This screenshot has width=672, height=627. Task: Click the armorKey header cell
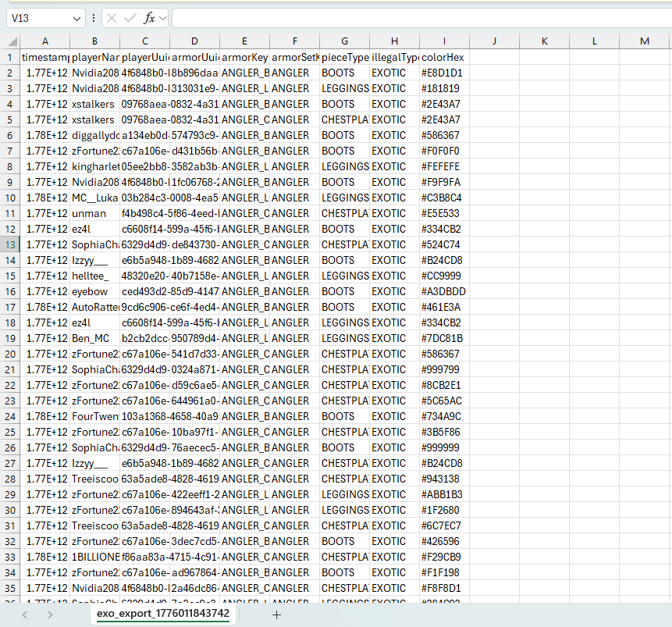tap(245, 57)
